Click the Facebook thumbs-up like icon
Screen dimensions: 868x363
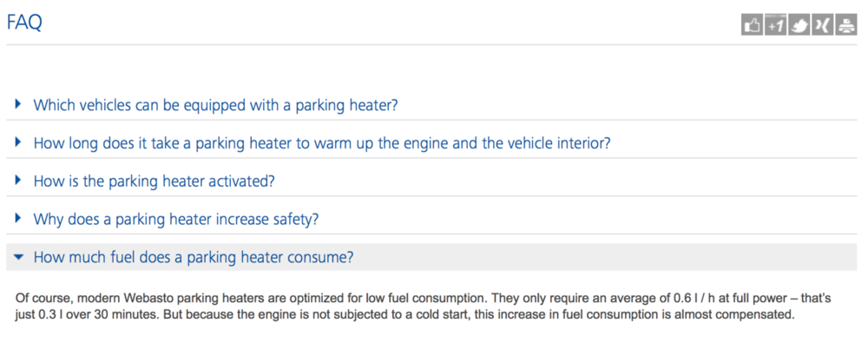752,26
